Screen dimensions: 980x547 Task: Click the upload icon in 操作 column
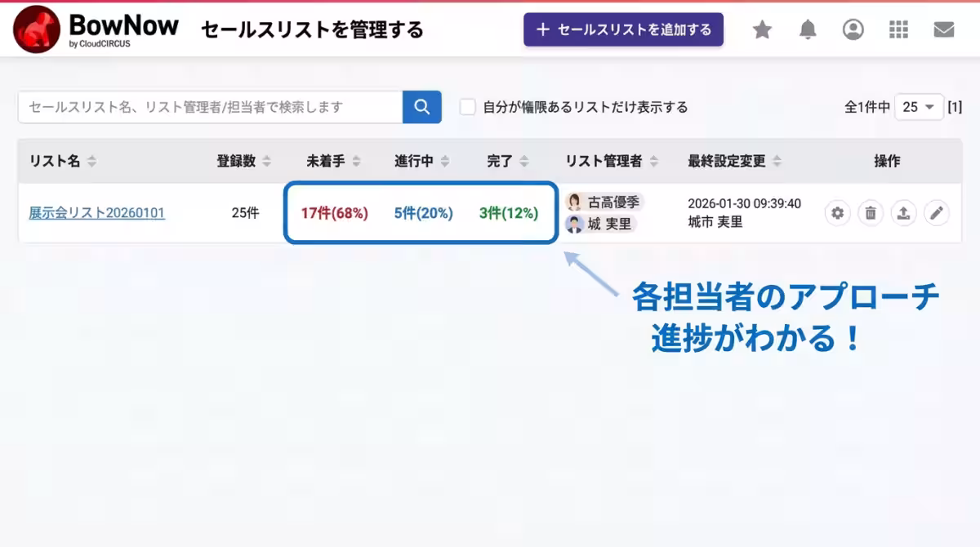[904, 213]
